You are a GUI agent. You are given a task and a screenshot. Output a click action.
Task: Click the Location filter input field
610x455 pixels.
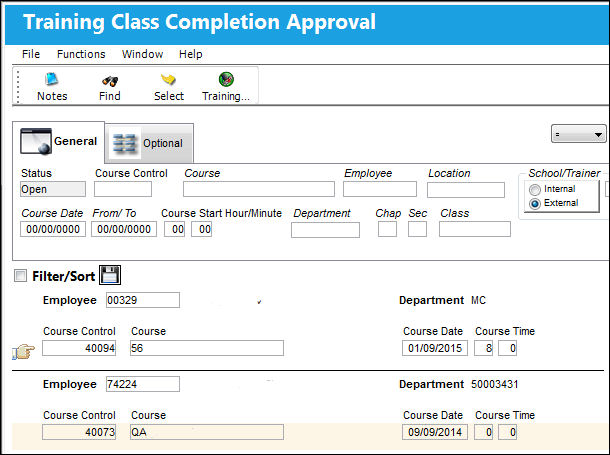[x=466, y=190]
